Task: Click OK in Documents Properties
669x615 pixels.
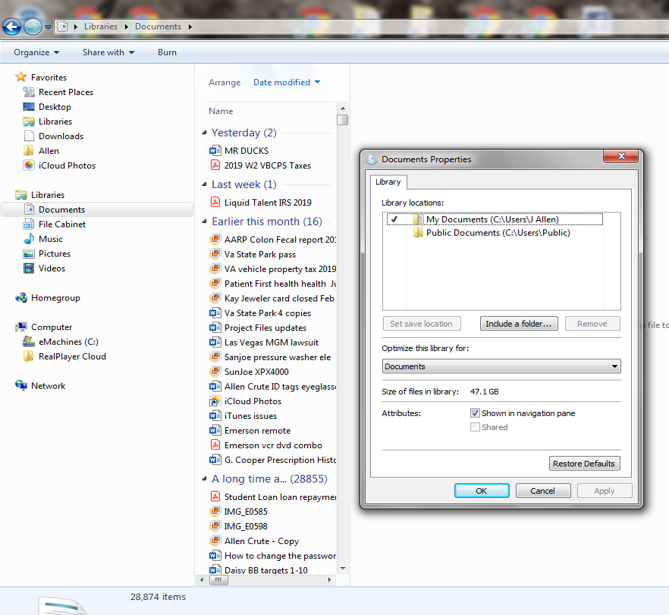Action: pyautogui.click(x=482, y=491)
